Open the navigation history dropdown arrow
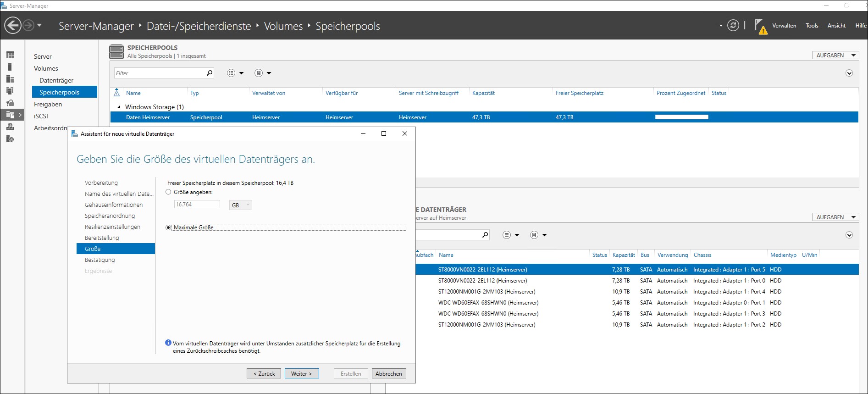This screenshot has width=868, height=394. 39,25
